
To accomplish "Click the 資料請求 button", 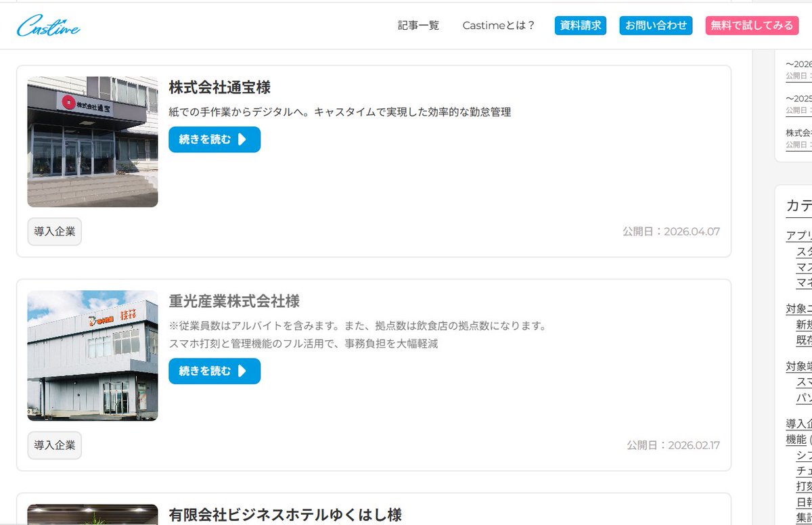I will coord(581,25).
